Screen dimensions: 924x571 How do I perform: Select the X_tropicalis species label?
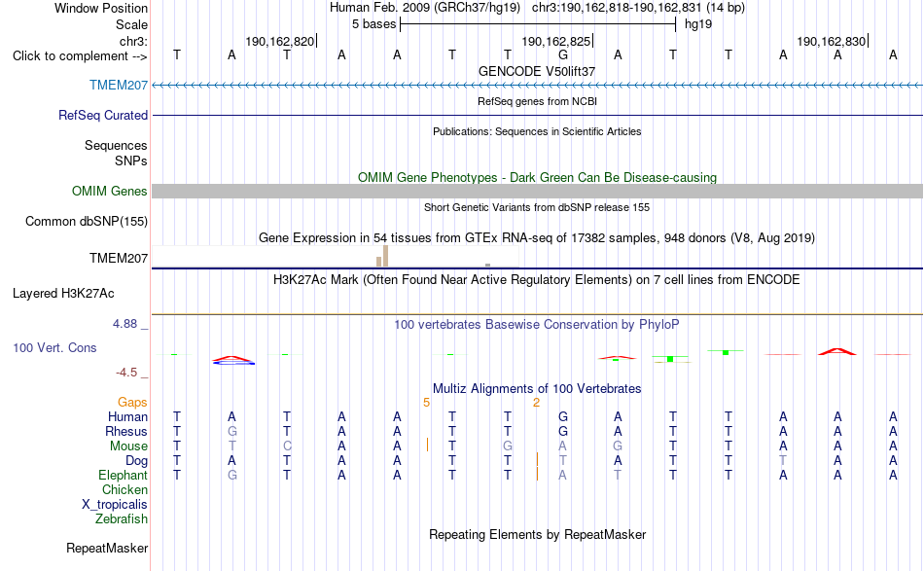point(115,505)
